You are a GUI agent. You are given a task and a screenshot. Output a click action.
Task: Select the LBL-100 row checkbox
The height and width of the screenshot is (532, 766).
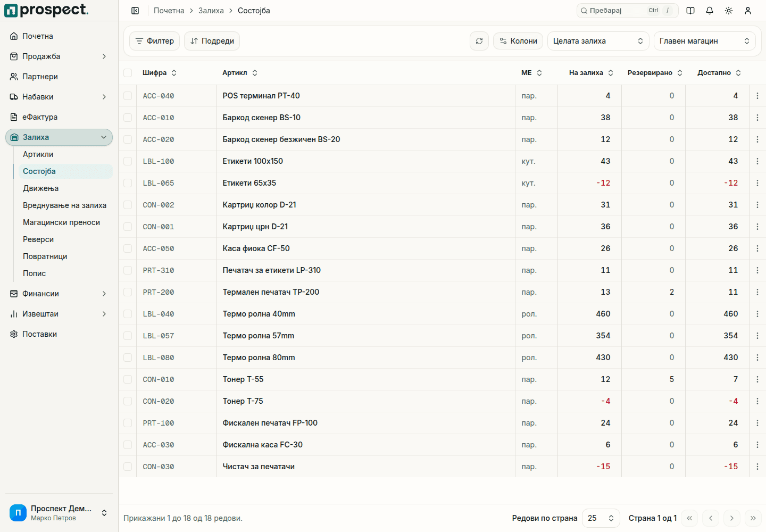(128, 161)
